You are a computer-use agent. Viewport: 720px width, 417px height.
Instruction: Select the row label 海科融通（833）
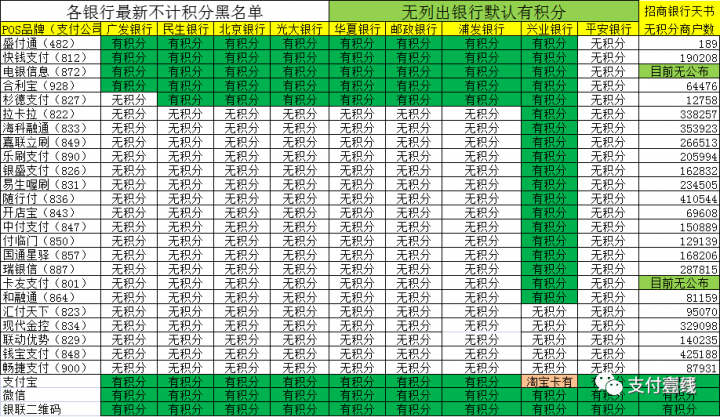click(51, 128)
